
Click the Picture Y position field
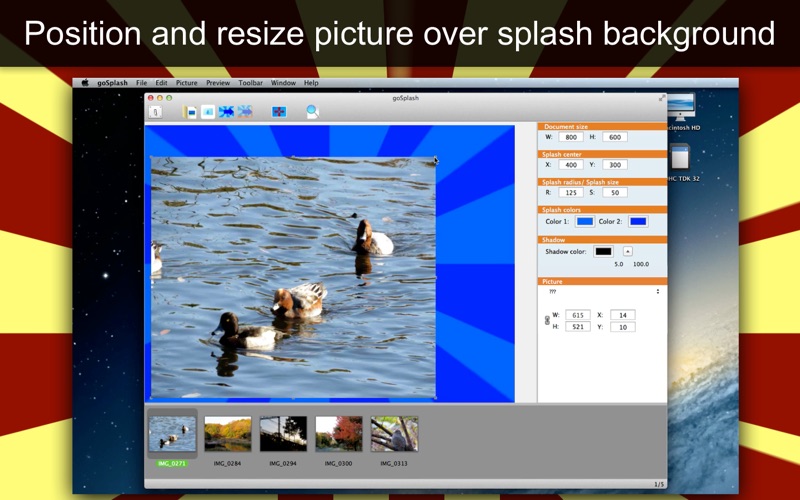tap(623, 327)
